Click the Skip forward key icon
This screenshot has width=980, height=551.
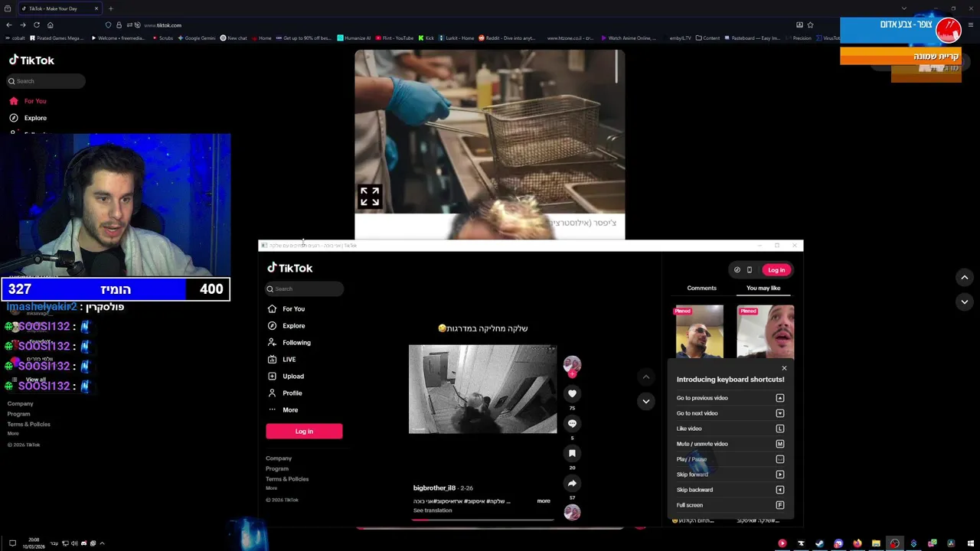[x=780, y=474]
